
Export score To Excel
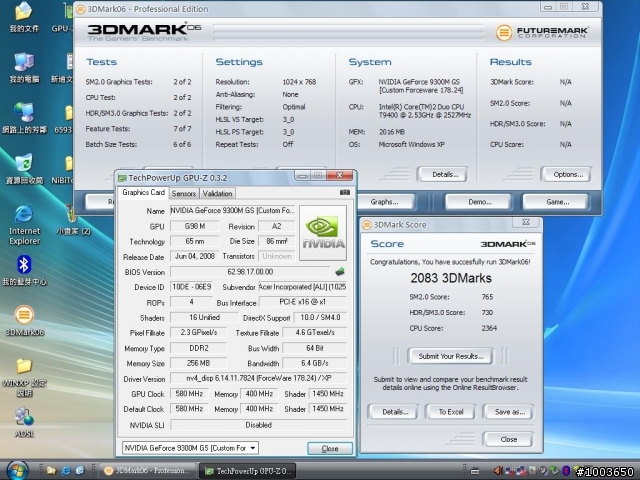pyautogui.click(x=451, y=412)
